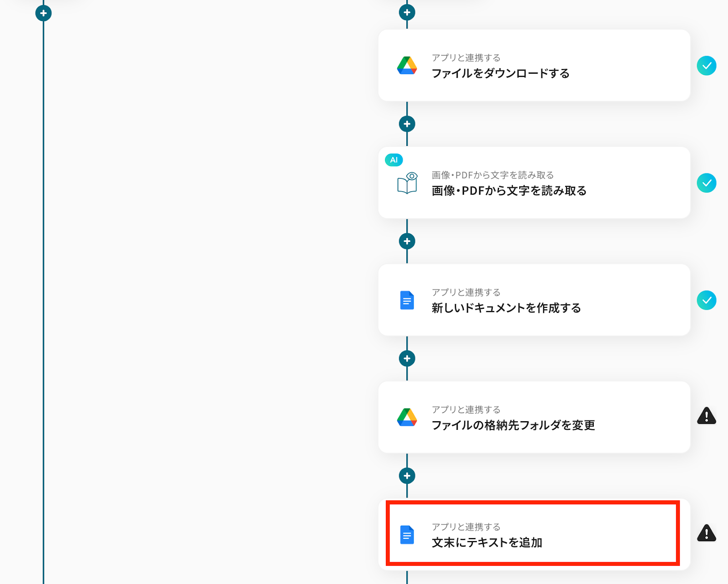Click the book-and-eye OCR icon
The image size is (728, 584).
pos(407,183)
